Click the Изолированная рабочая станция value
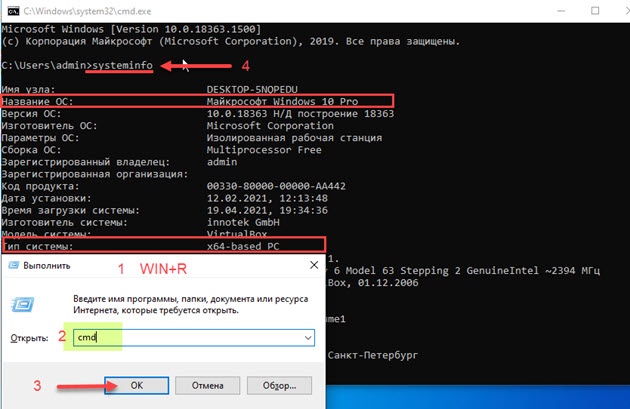 (294, 138)
